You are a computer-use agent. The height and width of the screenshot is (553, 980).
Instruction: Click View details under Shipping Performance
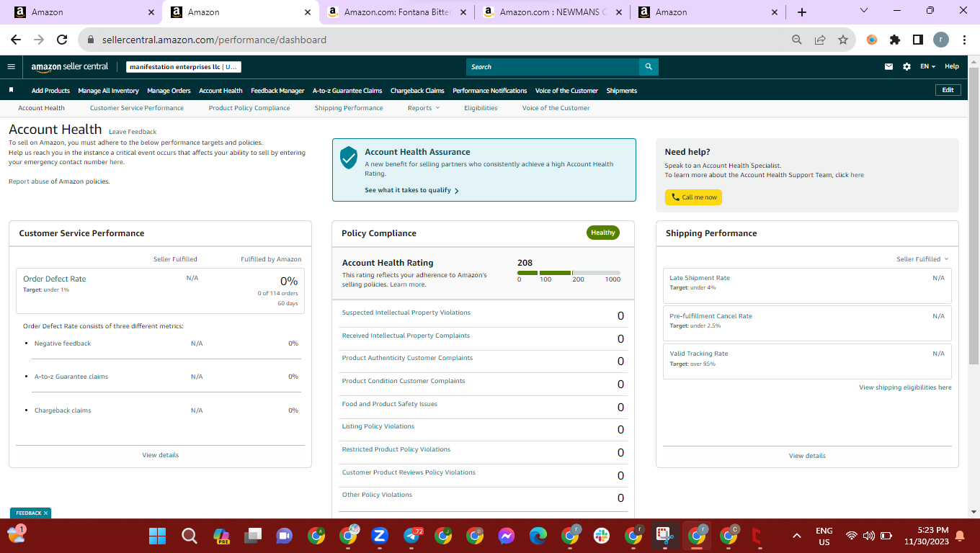click(x=807, y=456)
